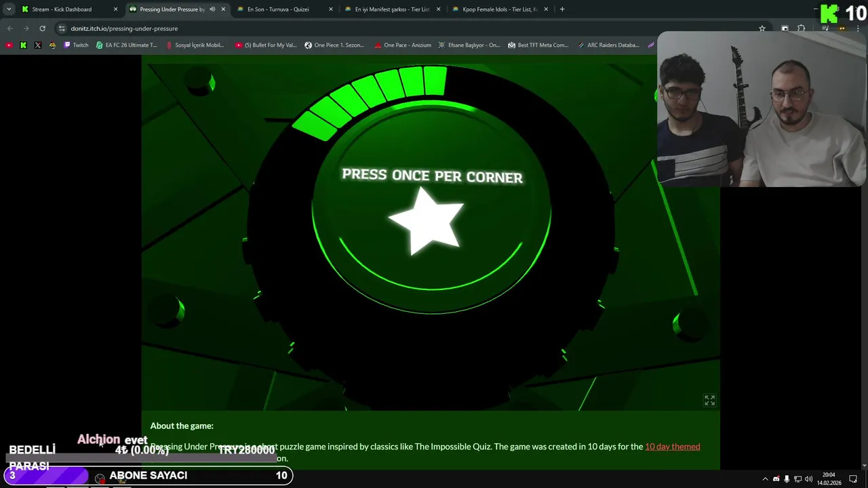Show hidden system tray icons chevron
The image size is (868, 488).
coord(765,479)
